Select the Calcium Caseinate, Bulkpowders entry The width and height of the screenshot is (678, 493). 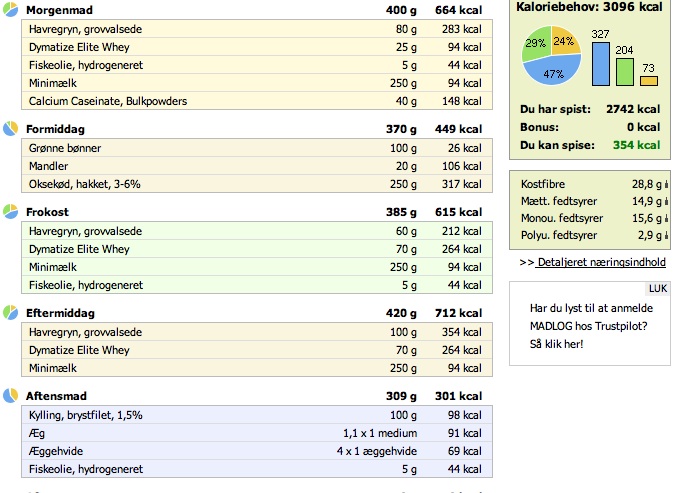257,101
